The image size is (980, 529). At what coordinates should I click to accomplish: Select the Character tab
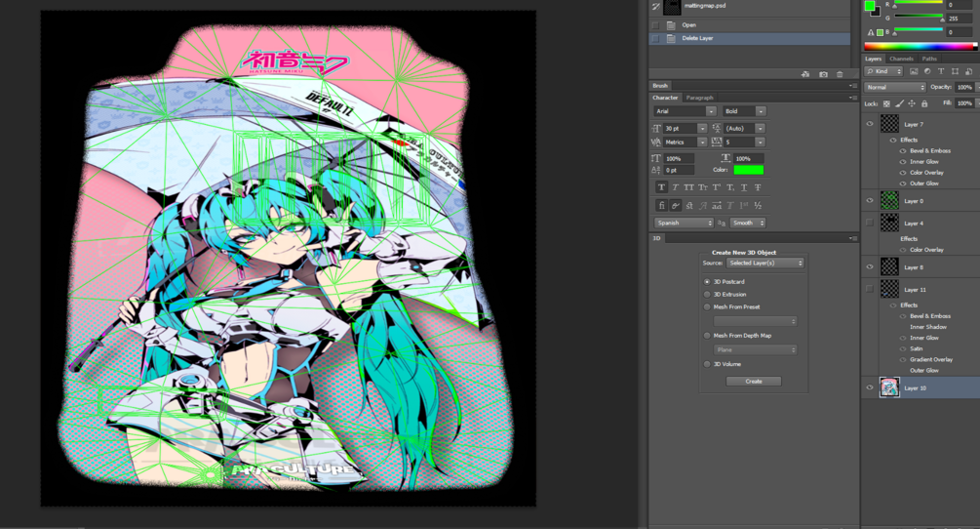[665, 98]
